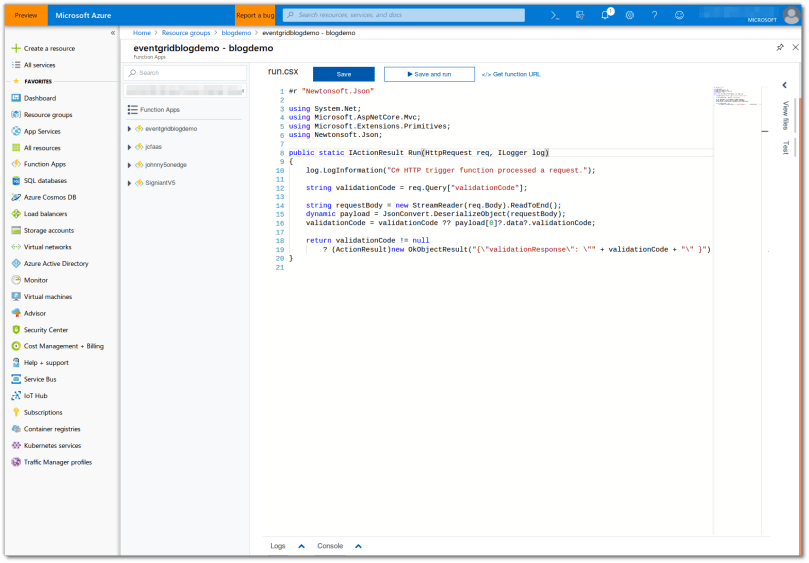Click the Get function URL link
Image resolution: width=809 pixels, height=563 pixels.
(511, 74)
